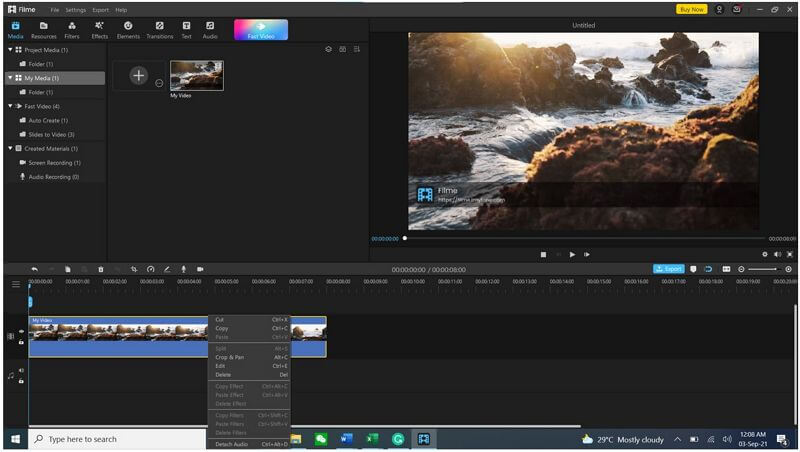The image size is (800, 452).
Task: Click the fit timeline to window icon
Action: (x=726, y=269)
